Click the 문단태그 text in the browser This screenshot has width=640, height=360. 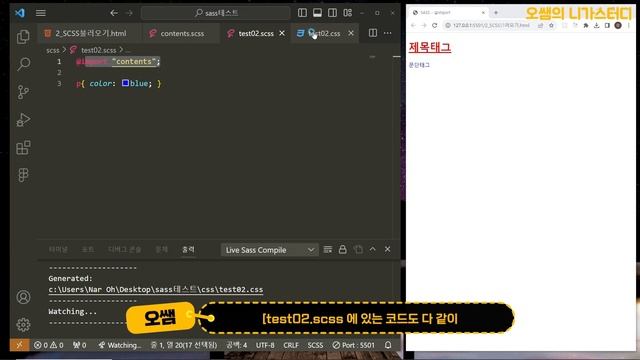[419, 65]
